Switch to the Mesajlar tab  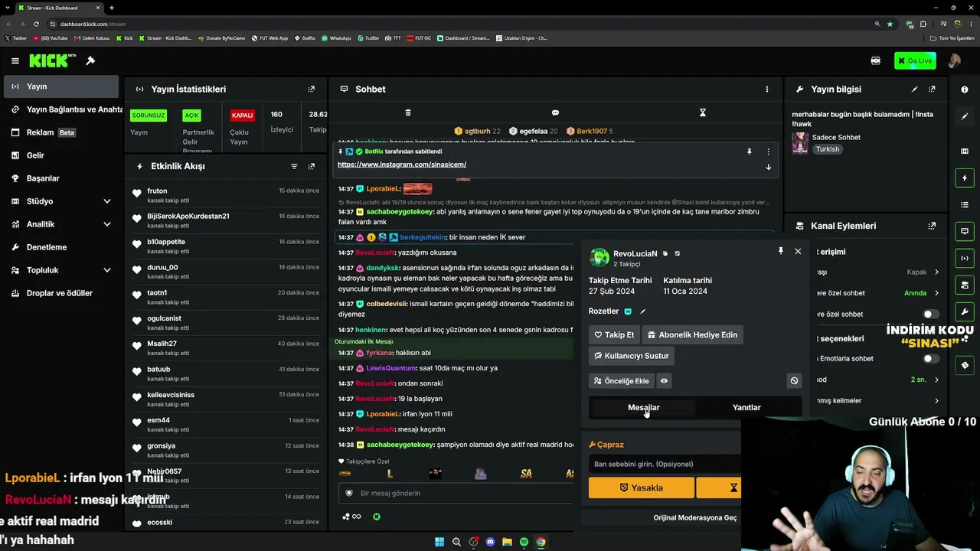[643, 407]
